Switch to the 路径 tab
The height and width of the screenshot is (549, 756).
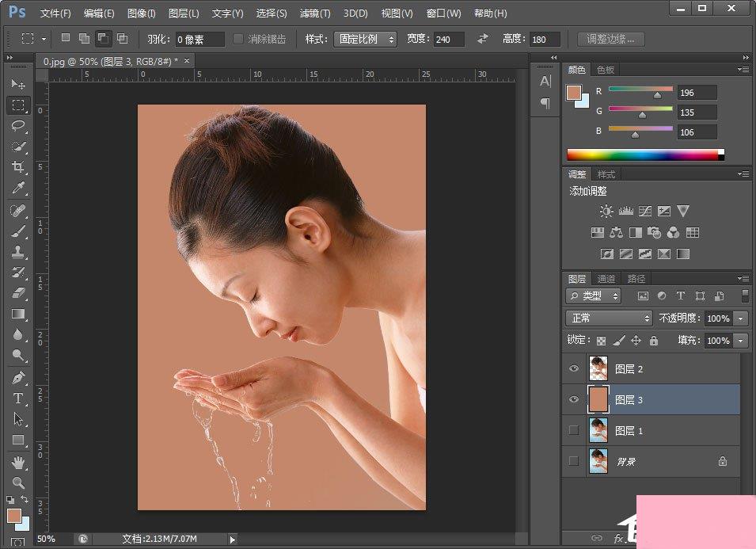636,279
